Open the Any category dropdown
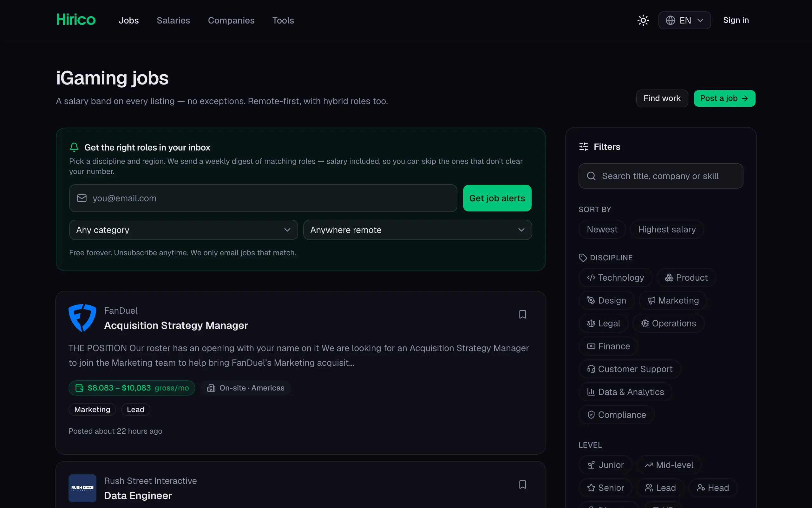Screen dimensions: 812x508 tap(183, 230)
